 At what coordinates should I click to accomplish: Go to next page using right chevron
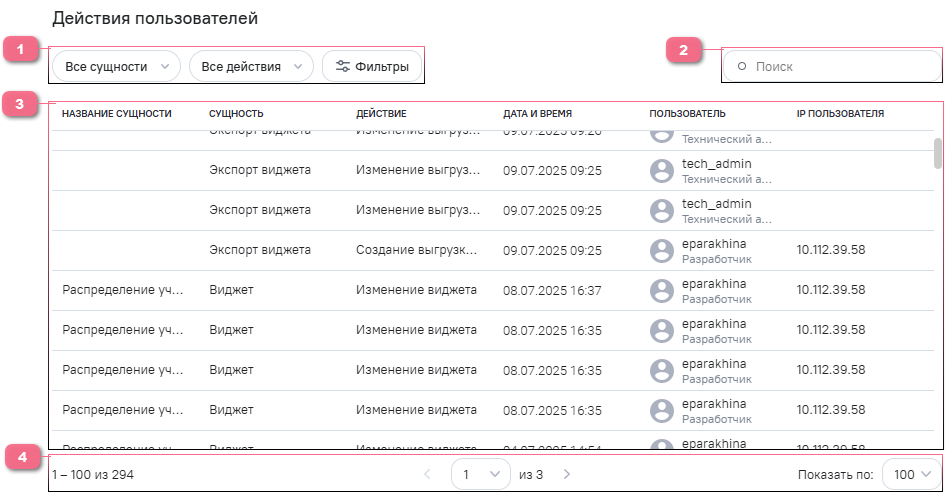pyautogui.click(x=567, y=474)
